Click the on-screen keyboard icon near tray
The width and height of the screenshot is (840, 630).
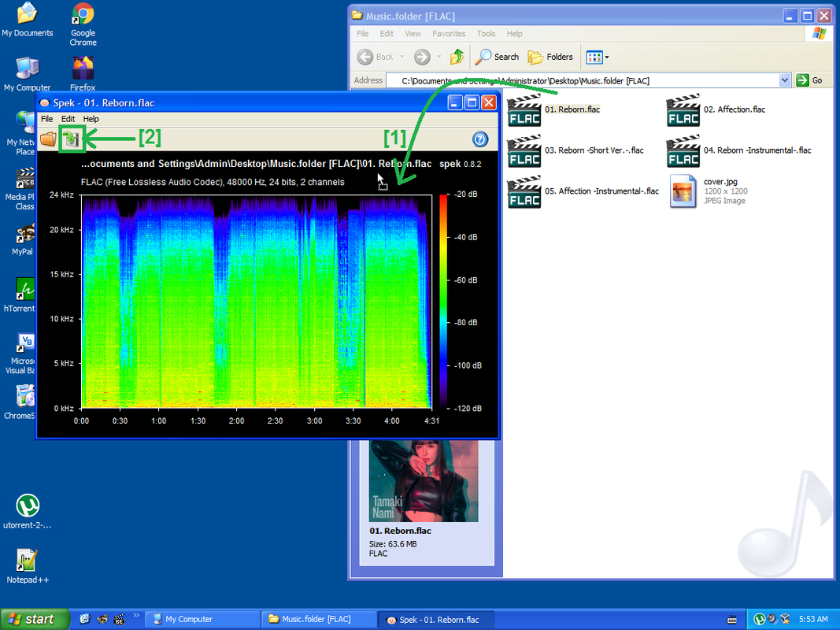pos(732,620)
